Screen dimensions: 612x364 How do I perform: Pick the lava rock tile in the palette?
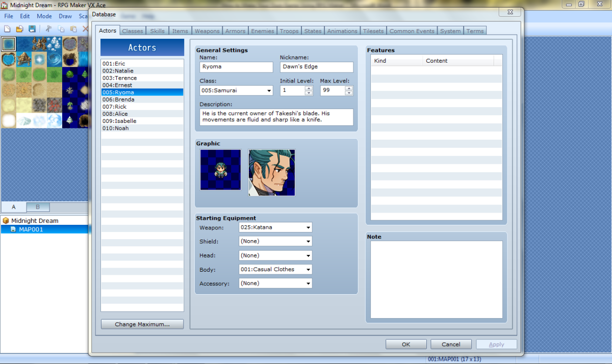54,106
